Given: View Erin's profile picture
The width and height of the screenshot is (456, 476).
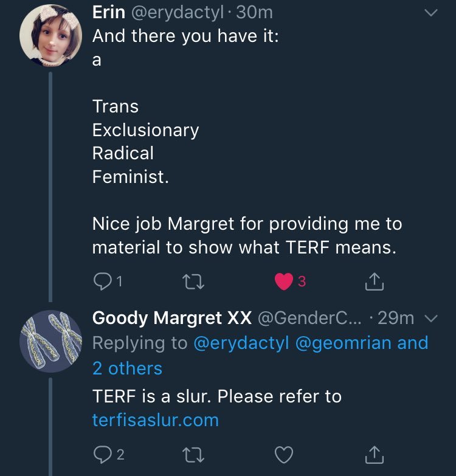Looking at the screenshot, I should (x=50, y=36).
